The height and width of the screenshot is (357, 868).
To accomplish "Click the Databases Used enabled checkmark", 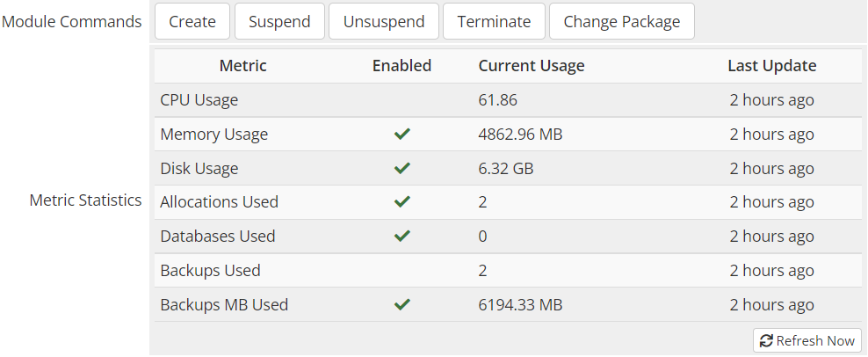I will (x=402, y=237).
